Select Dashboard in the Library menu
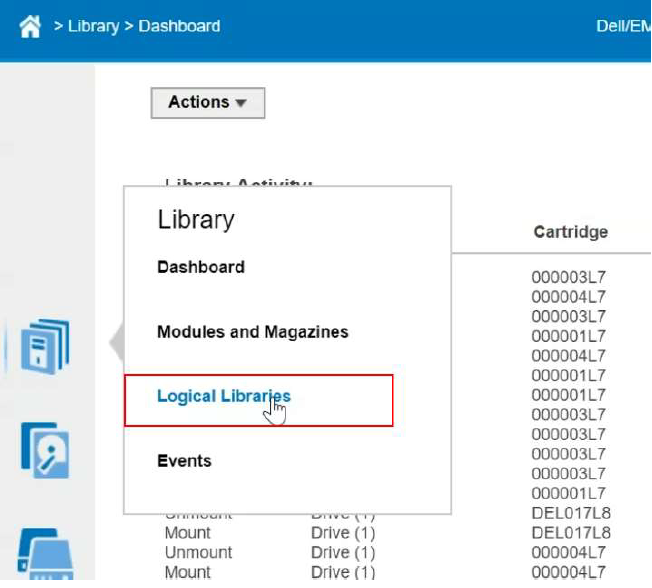Viewport: 652px width, 588px height. tap(201, 267)
